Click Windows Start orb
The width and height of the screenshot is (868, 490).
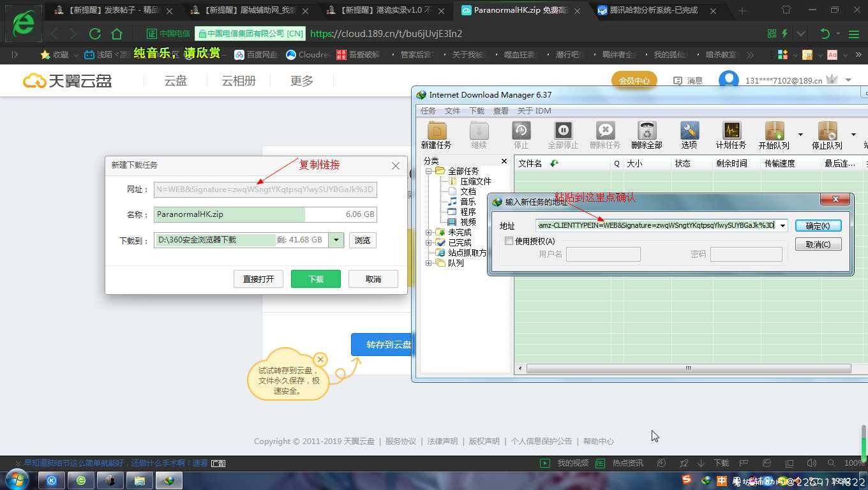coord(16,480)
